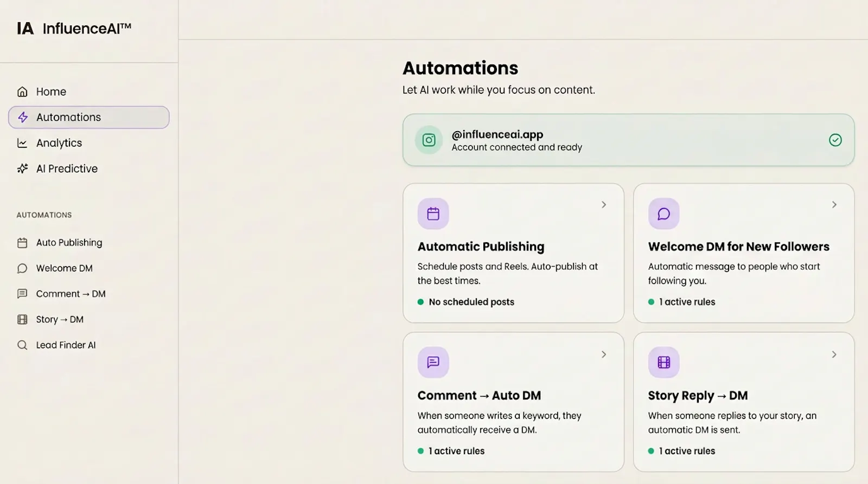The image size is (868, 484).
Task: Click the Story → DM film icon in sidebar
Action: [x=22, y=319]
